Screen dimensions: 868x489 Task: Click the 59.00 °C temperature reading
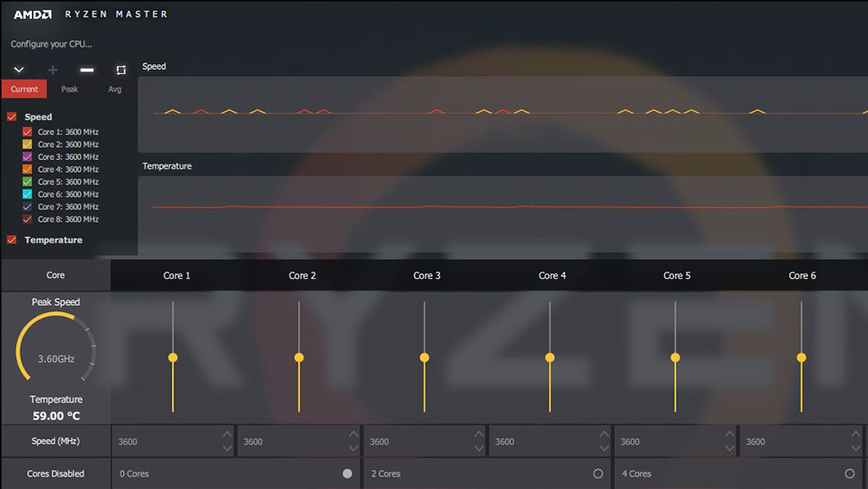point(56,416)
